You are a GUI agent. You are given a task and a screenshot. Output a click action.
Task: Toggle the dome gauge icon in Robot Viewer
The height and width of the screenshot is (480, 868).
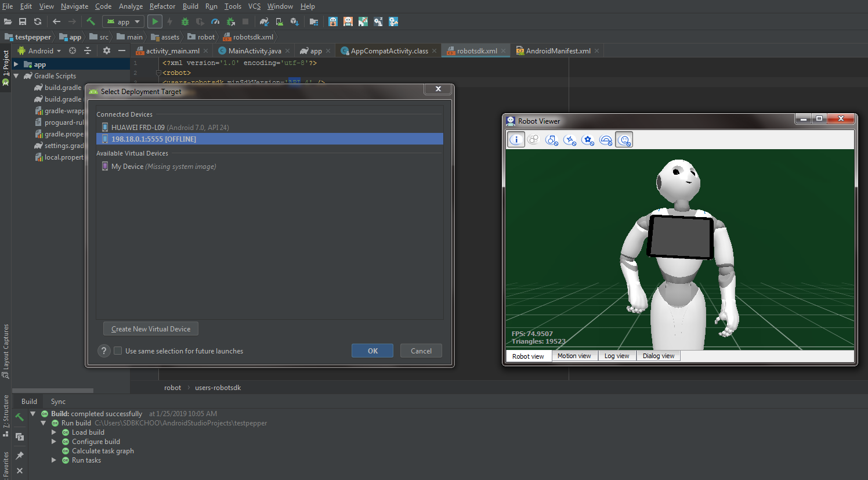point(605,140)
